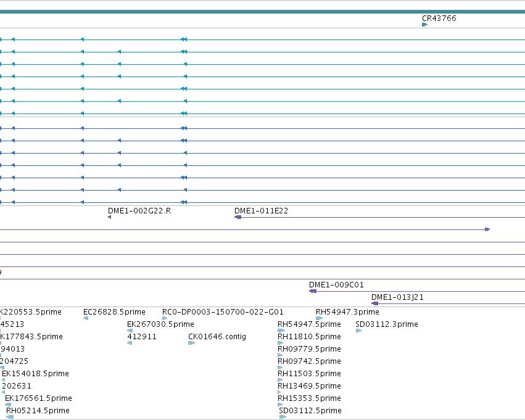Screen dimensions: 525x420
Task: Click the DME1-011E22 label
Action: click(x=261, y=211)
